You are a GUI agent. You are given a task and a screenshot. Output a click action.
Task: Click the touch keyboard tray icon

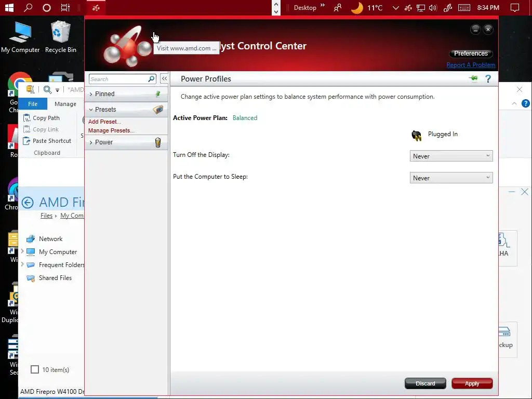(x=464, y=7)
